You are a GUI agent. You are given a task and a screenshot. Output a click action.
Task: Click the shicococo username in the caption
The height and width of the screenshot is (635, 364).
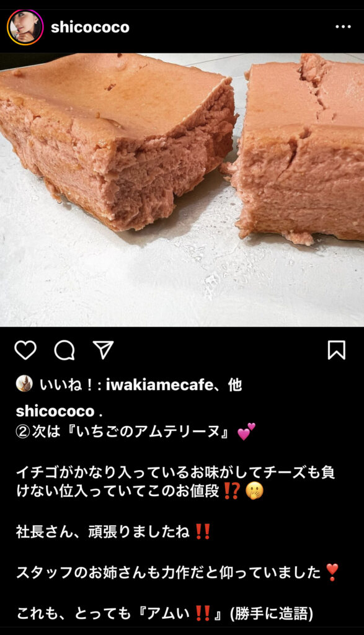55,411
